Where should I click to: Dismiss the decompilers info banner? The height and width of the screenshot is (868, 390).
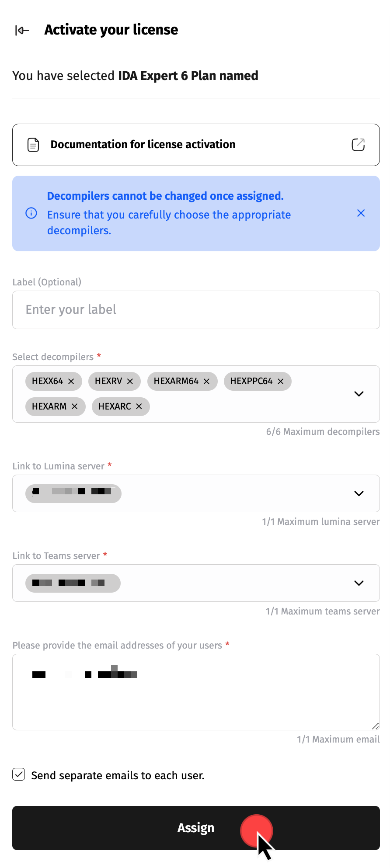tap(361, 213)
